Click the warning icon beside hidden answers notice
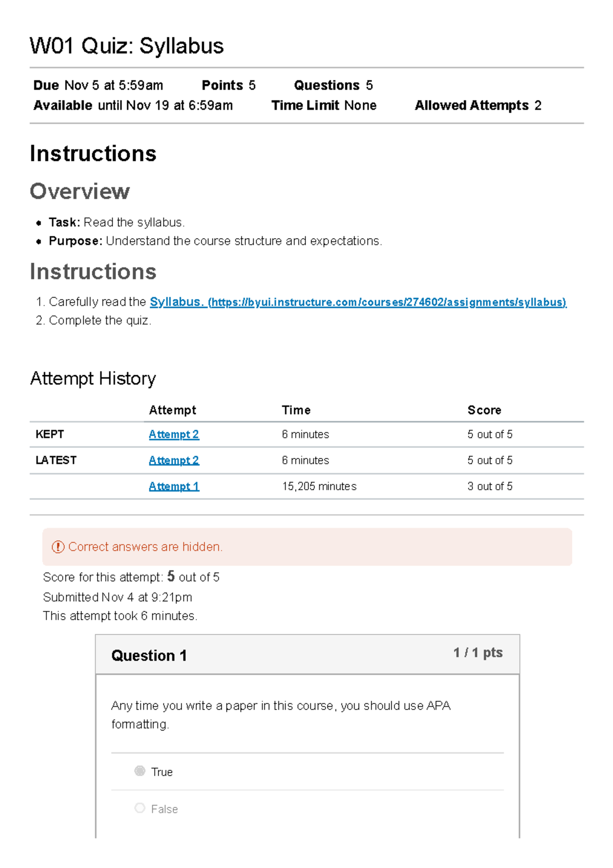This screenshot has width=613, height=868. pyautogui.click(x=58, y=547)
